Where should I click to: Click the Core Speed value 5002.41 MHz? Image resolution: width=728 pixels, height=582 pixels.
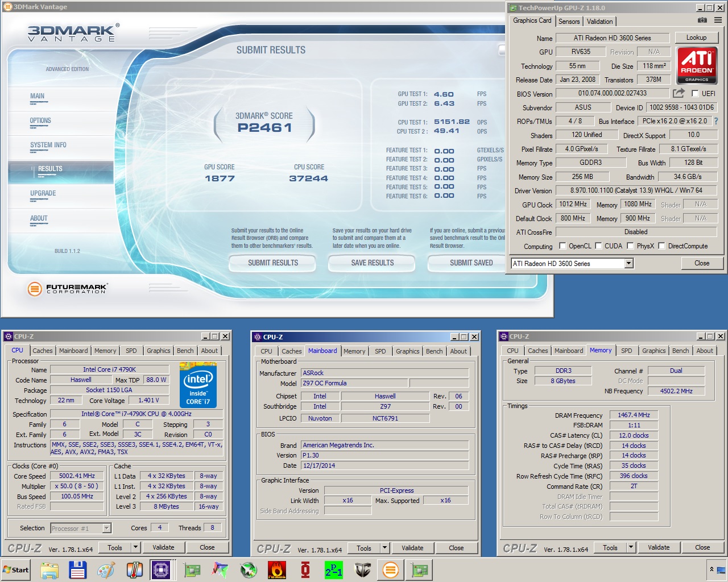pos(77,476)
